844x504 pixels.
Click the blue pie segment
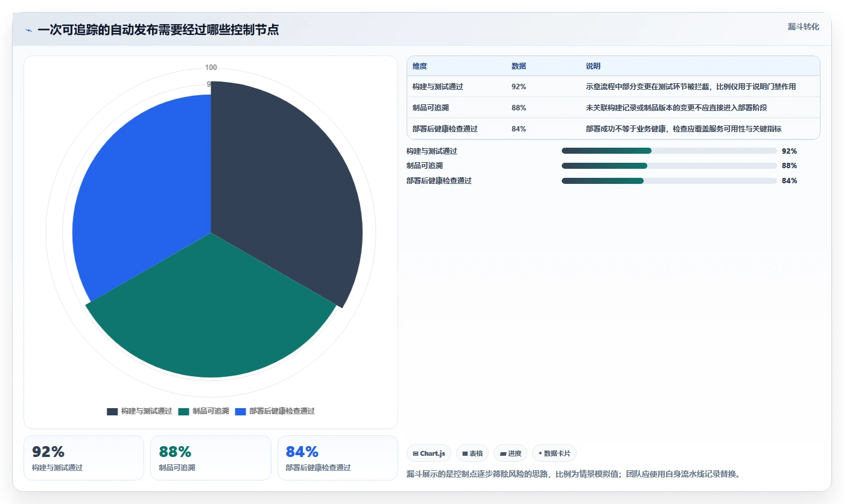(x=142, y=199)
